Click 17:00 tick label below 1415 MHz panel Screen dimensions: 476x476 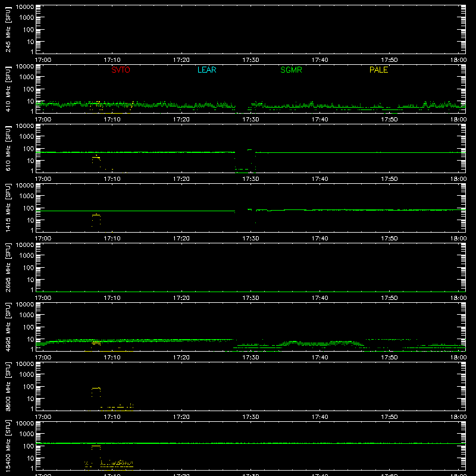pos(43,239)
